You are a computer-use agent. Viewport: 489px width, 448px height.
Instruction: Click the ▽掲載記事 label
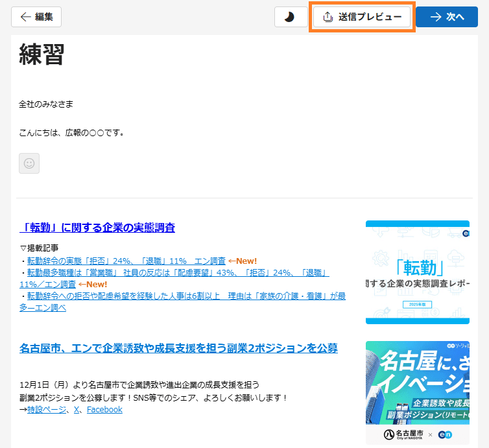[39, 248]
